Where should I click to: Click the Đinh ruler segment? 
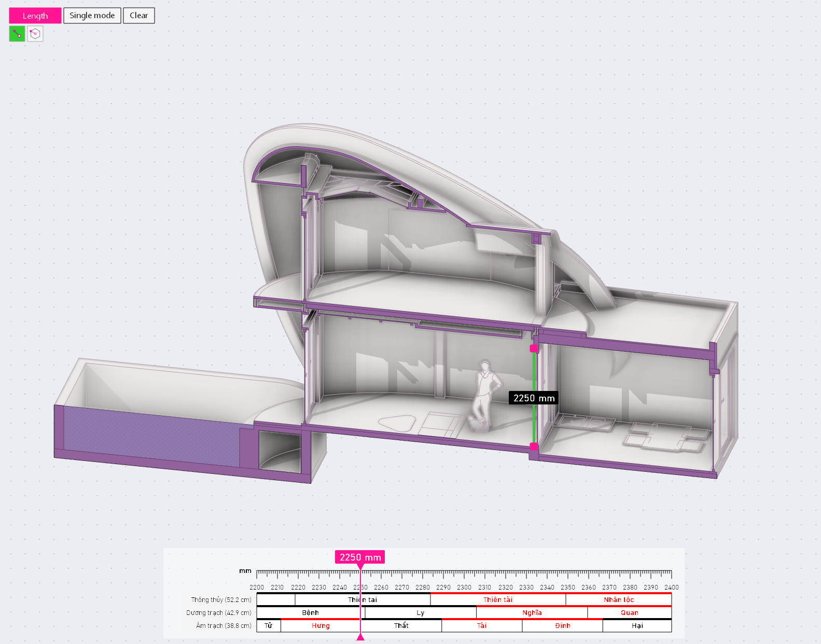562,626
